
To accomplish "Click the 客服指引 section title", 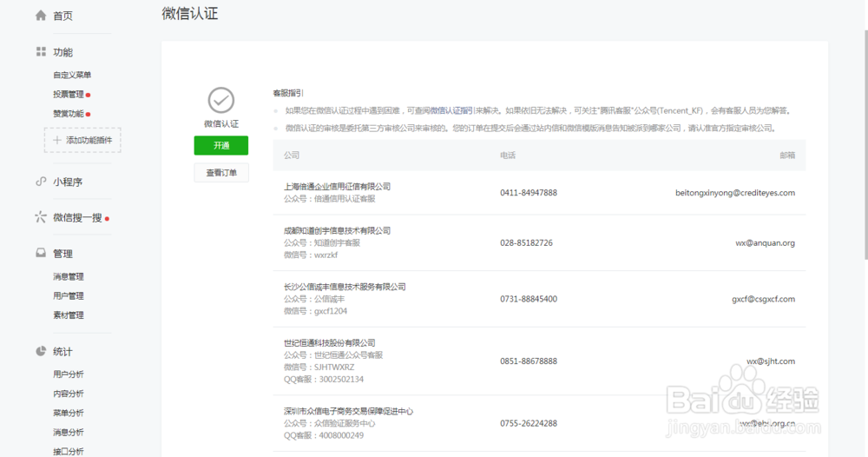I will (x=288, y=93).
